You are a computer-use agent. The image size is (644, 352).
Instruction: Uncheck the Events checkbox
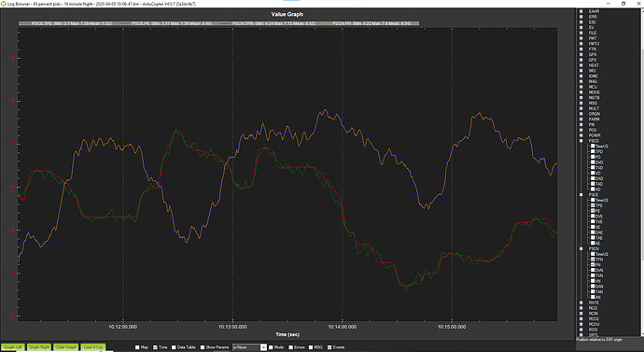coord(329,347)
